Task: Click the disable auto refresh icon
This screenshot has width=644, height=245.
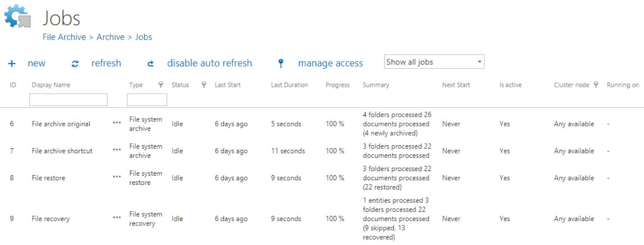Action: 151,64
